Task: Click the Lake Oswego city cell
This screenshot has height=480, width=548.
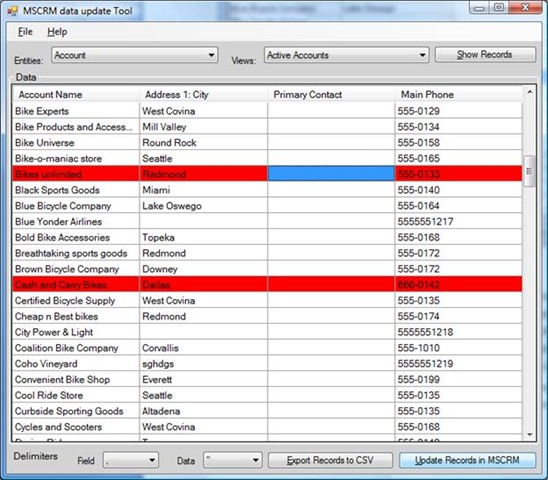Action: 203,206
